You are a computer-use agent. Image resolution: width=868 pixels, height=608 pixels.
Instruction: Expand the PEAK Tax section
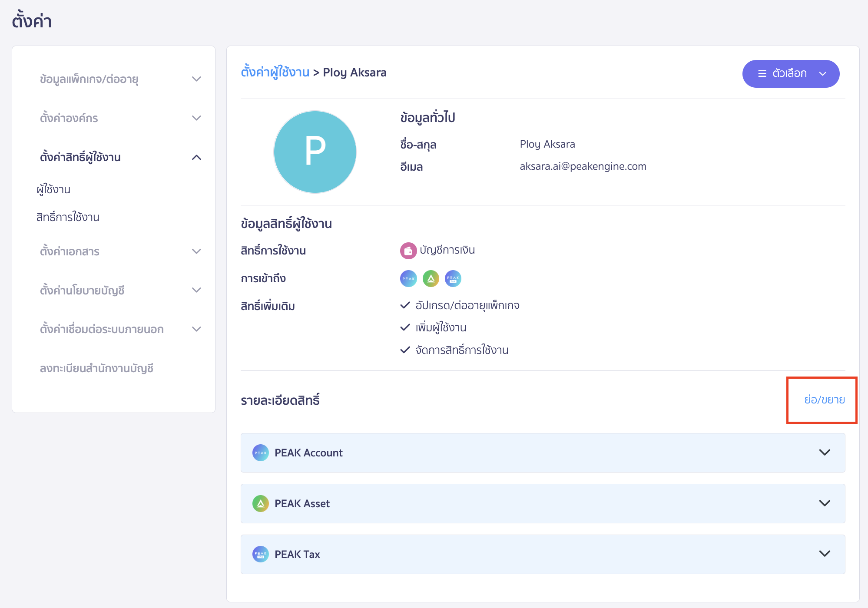(824, 554)
